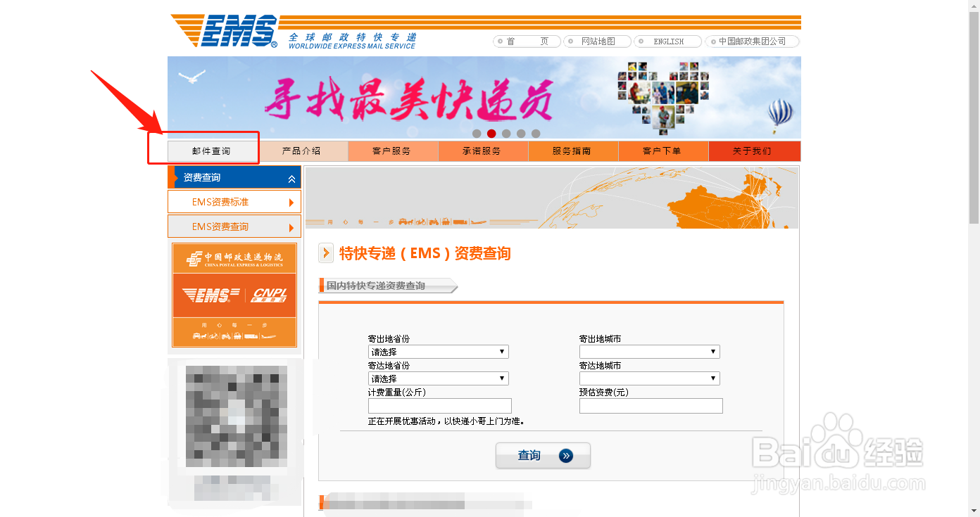Open 中国邮政集团公司 link
The image size is (980, 517).
(751, 42)
